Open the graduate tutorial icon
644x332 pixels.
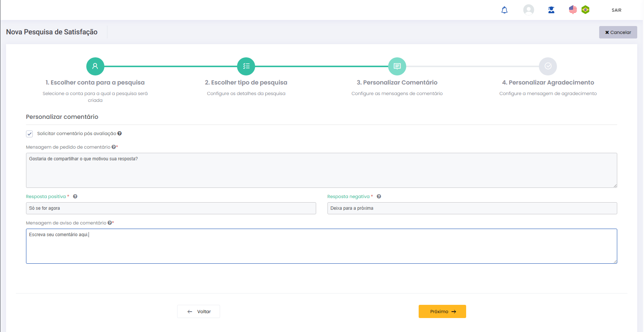(551, 10)
